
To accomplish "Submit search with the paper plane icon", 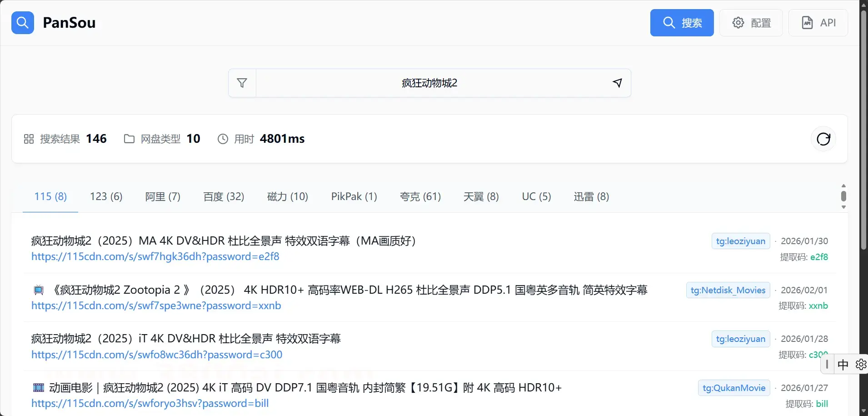I will 617,83.
